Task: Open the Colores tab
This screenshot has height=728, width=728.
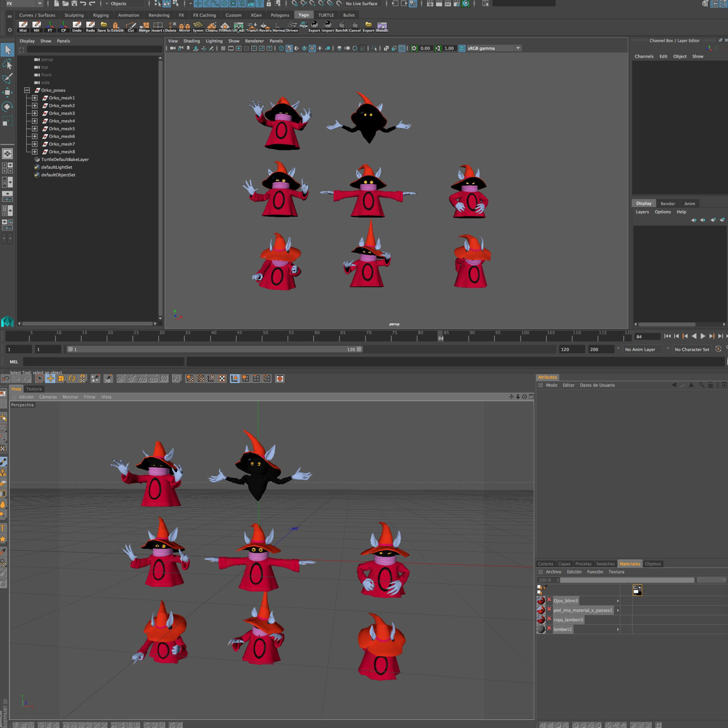Action: pos(545,564)
